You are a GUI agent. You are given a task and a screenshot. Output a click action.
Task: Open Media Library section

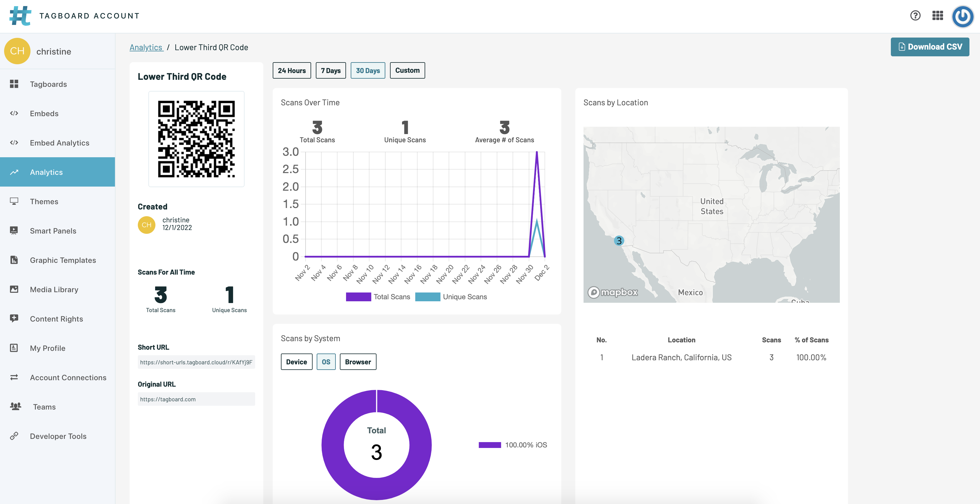57,289
